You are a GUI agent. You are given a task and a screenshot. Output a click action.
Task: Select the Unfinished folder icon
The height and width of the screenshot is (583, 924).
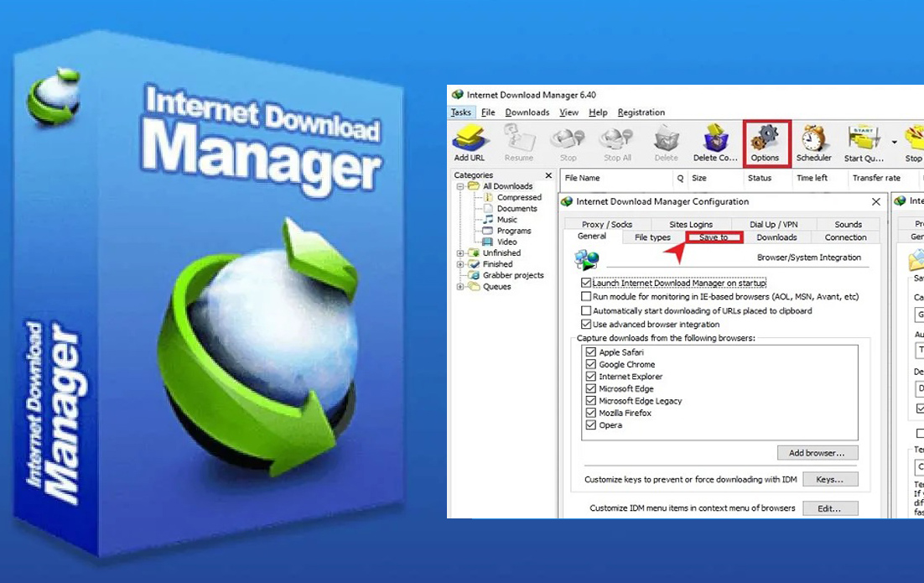coord(474,252)
